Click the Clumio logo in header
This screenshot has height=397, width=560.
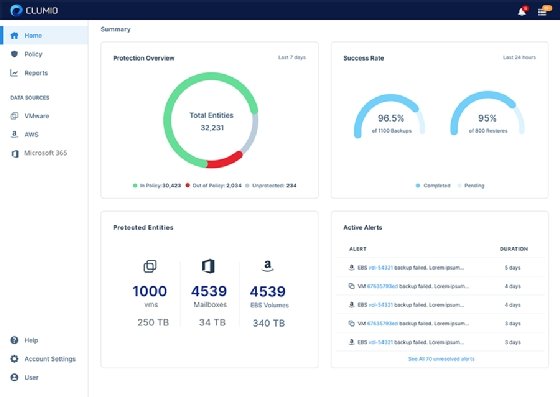34,10
